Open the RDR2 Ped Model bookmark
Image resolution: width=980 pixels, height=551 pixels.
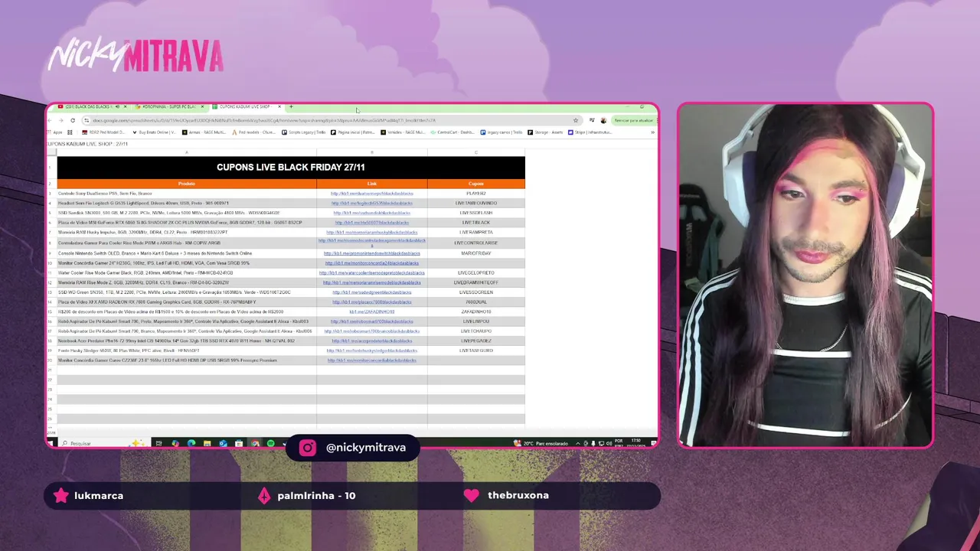pyautogui.click(x=104, y=132)
